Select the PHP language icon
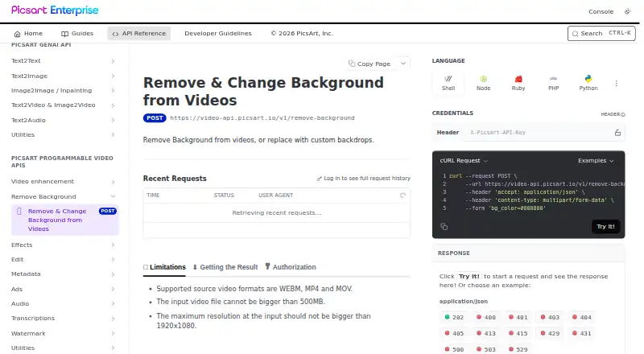The height and width of the screenshot is (354, 644). 553,83
